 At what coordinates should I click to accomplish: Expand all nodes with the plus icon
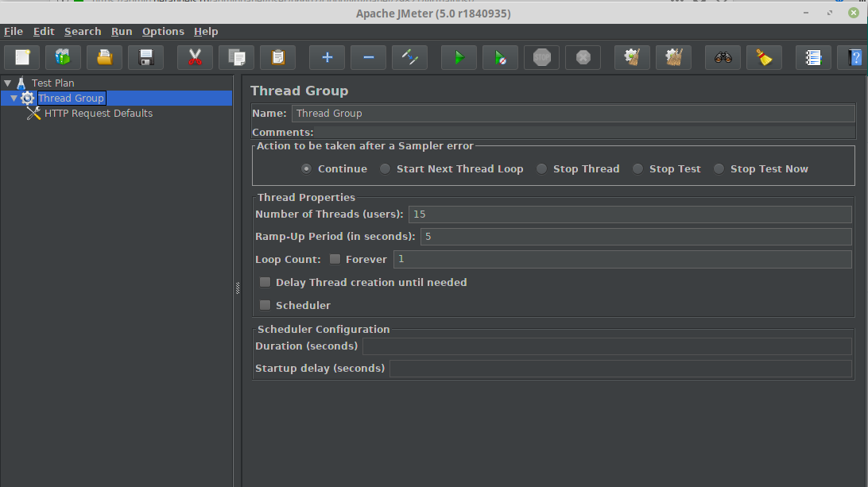tap(327, 57)
